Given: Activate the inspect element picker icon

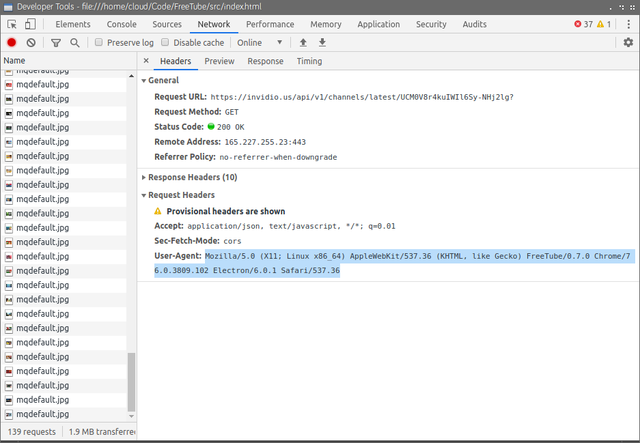Looking at the screenshot, I should coord(12,24).
